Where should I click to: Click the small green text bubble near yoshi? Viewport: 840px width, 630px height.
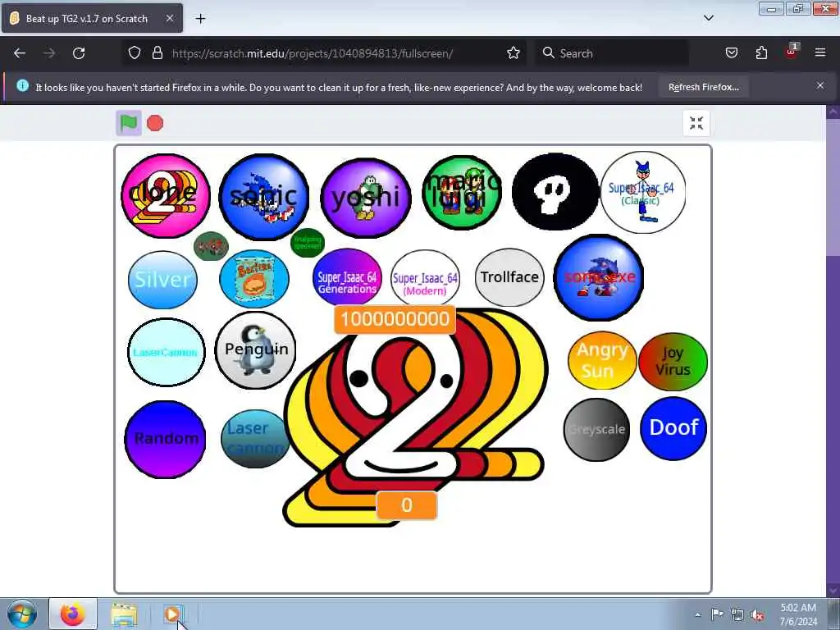[x=308, y=243]
